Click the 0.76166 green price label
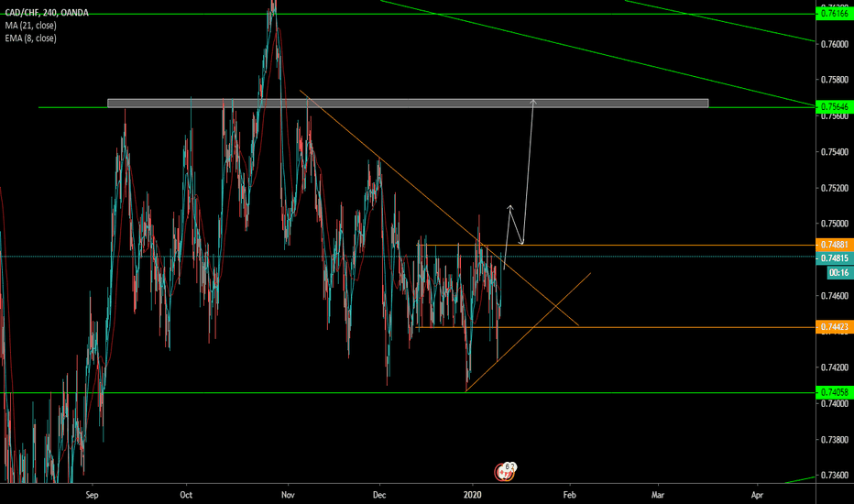 [833, 14]
